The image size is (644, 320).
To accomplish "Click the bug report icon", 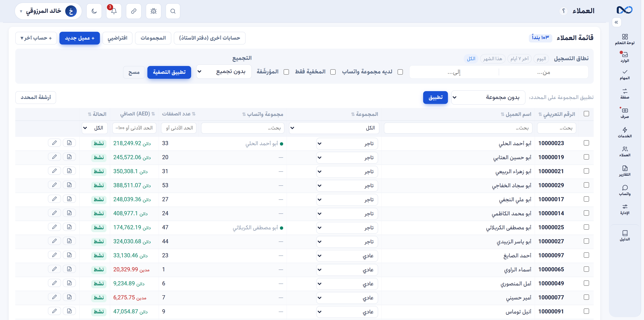I will coord(153,11).
